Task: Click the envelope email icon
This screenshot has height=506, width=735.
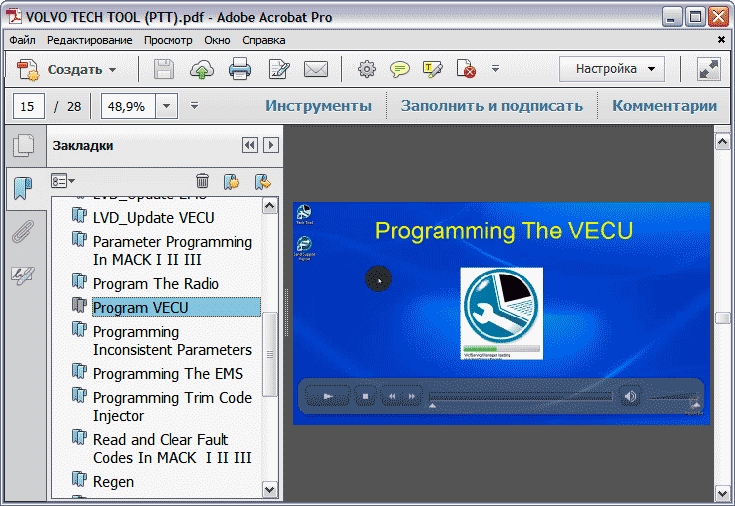Action: 316,69
